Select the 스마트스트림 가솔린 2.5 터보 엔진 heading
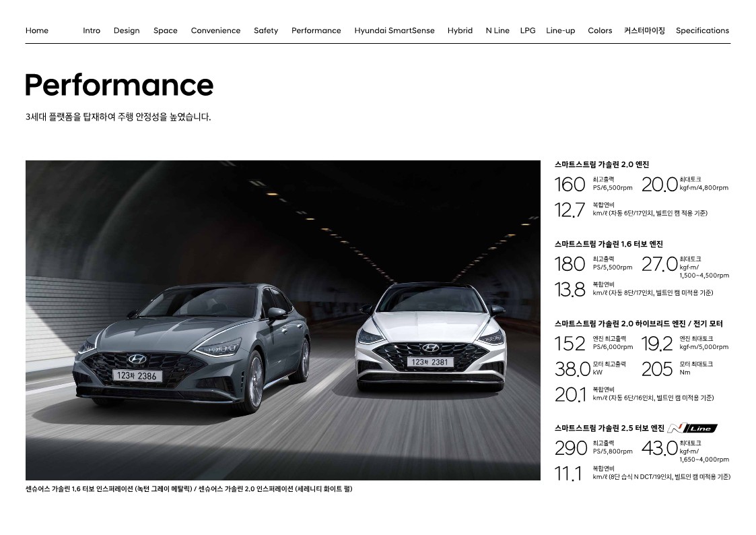The height and width of the screenshot is (535, 756). point(609,428)
